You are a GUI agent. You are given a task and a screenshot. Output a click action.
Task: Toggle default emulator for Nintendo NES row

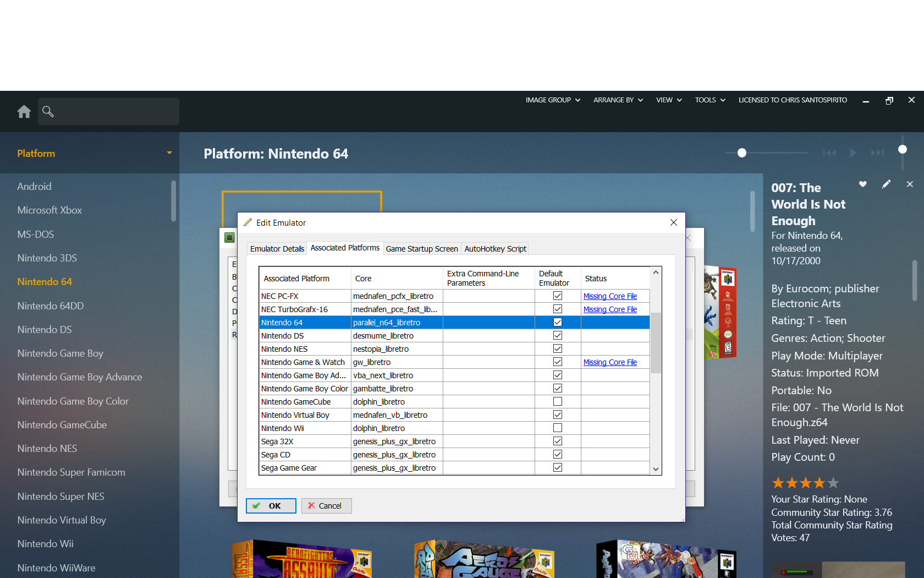(558, 348)
